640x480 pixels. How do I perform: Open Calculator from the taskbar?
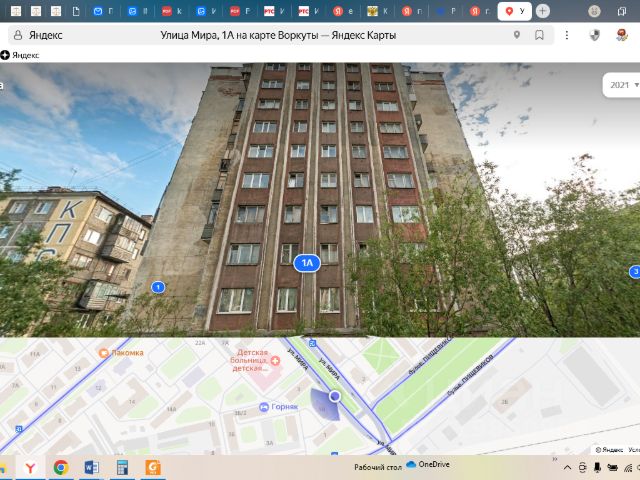click(x=122, y=468)
